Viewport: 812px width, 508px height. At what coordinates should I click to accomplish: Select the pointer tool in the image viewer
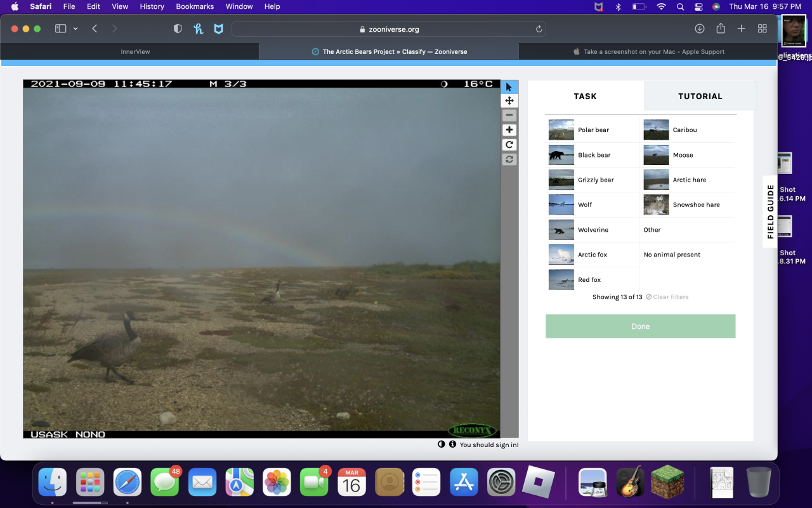[x=509, y=87]
